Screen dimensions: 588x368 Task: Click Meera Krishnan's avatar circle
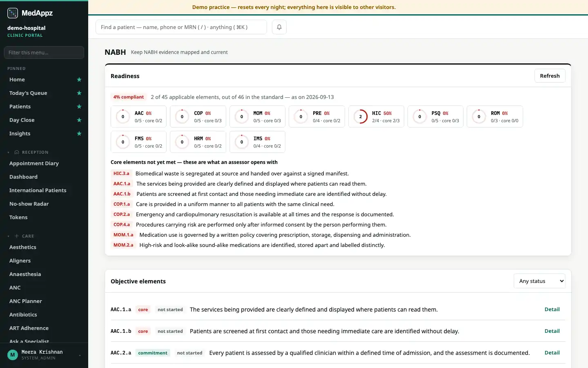[x=13, y=355]
